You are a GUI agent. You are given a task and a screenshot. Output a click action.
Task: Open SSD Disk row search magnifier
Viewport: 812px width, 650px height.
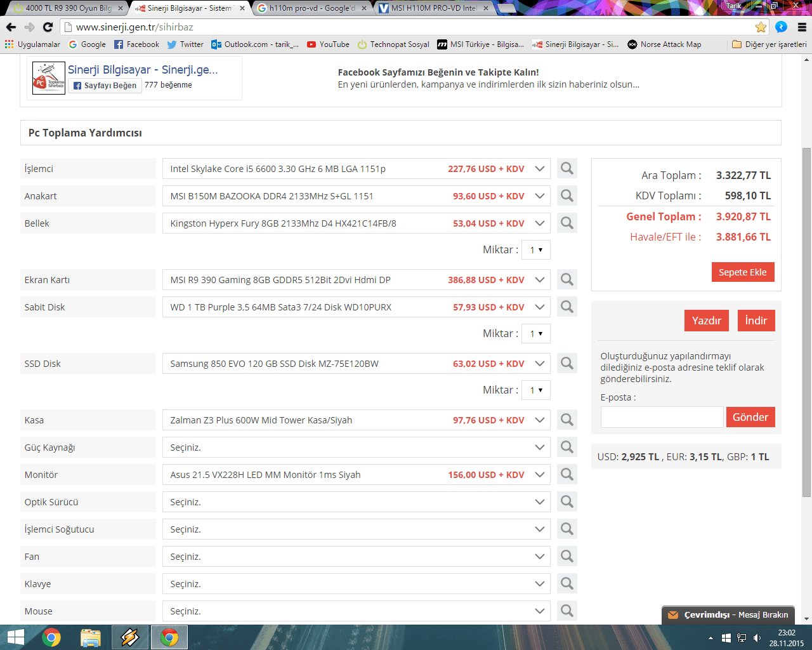[567, 363]
